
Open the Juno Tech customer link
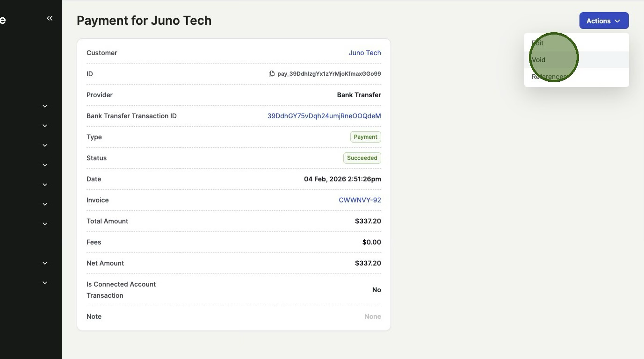(x=364, y=53)
